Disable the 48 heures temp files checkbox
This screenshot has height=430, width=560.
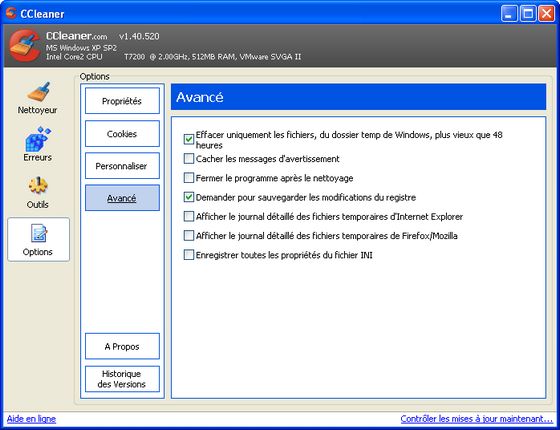(189, 139)
